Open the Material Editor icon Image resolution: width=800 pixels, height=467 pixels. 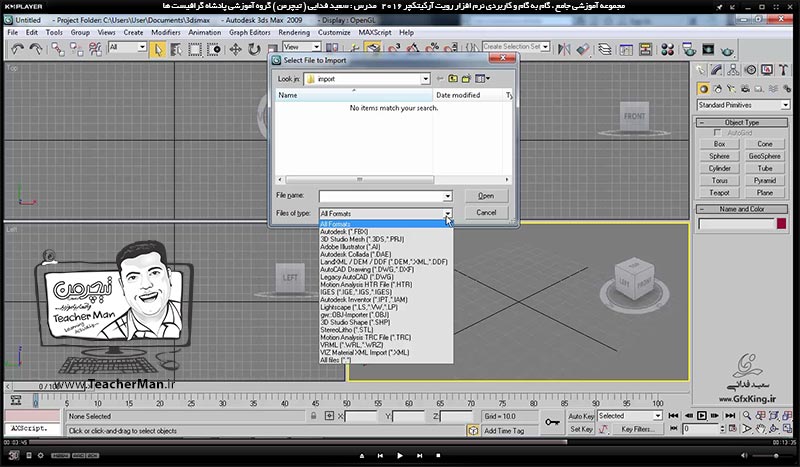click(x=667, y=49)
